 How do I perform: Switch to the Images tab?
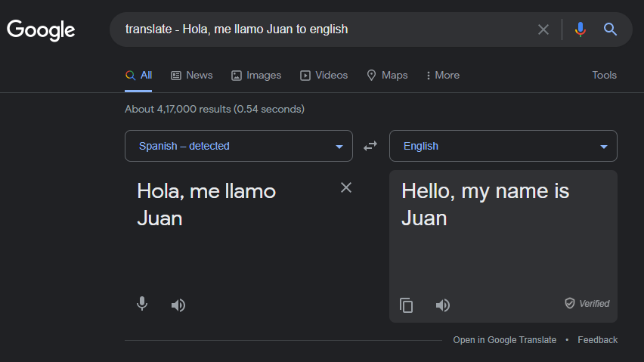tap(256, 75)
